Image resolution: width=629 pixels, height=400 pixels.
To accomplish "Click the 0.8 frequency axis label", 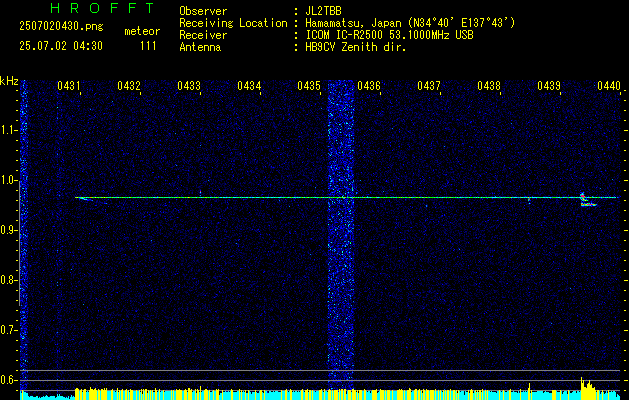I will [8, 280].
